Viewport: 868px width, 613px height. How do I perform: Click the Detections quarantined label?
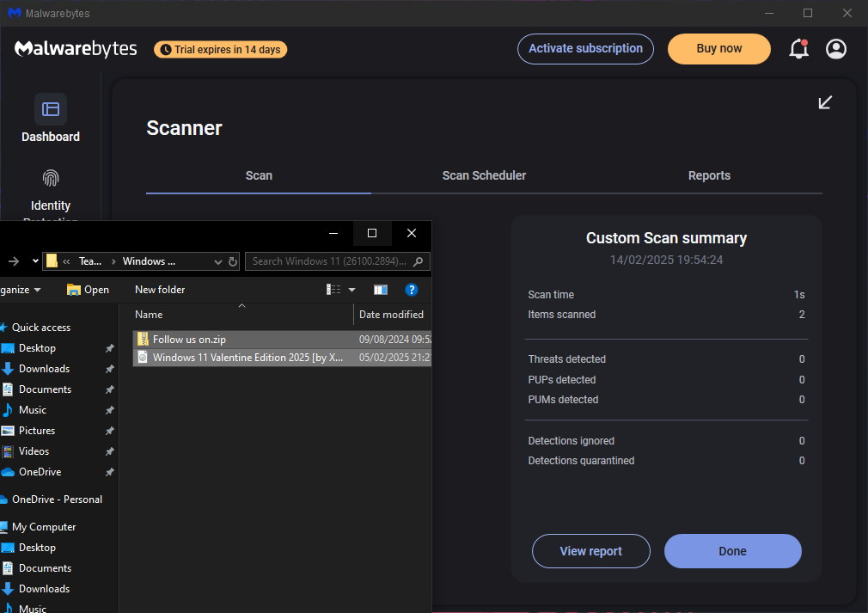(x=581, y=461)
